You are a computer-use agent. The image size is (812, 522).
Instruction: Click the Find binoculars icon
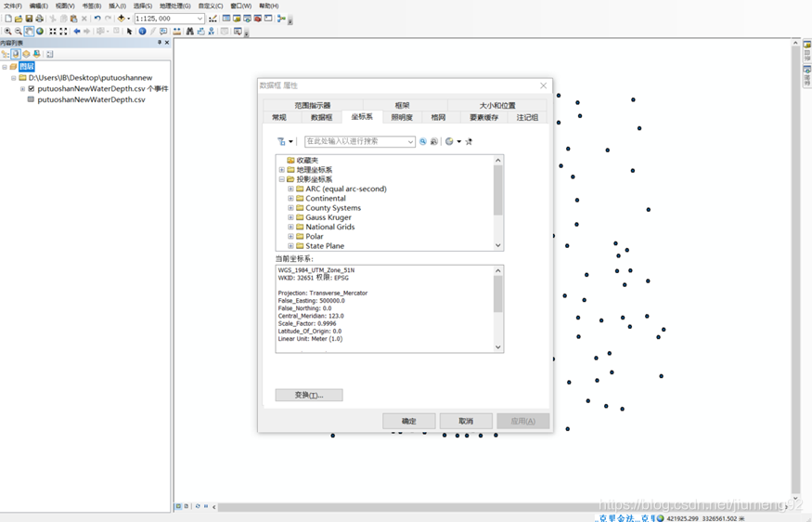(x=190, y=31)
